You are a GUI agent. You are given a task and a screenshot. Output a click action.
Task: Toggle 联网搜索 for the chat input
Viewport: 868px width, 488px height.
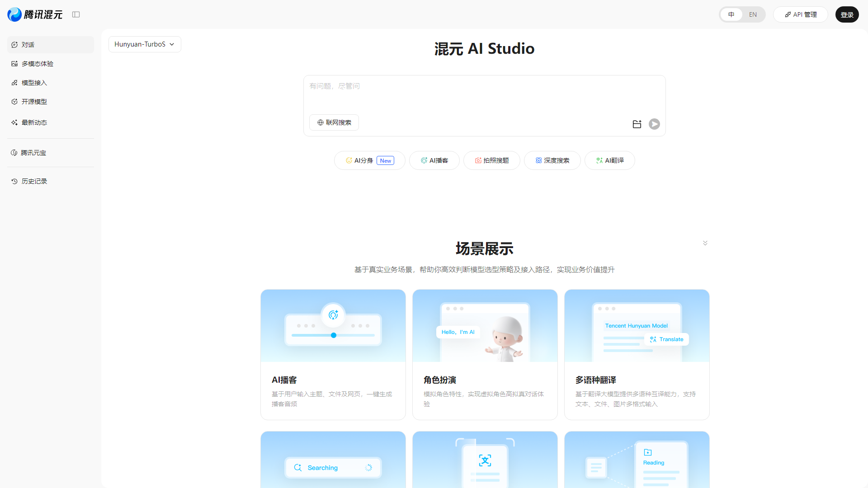point(334,122)
